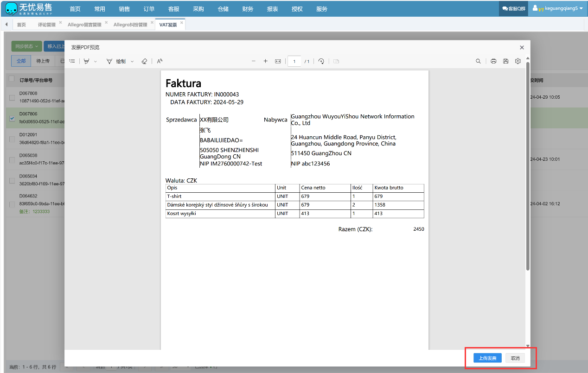Viewport: 588px width, 373px height.
Task: Select the eraser tool in PDF toolbar
Action: pos(144,61)
